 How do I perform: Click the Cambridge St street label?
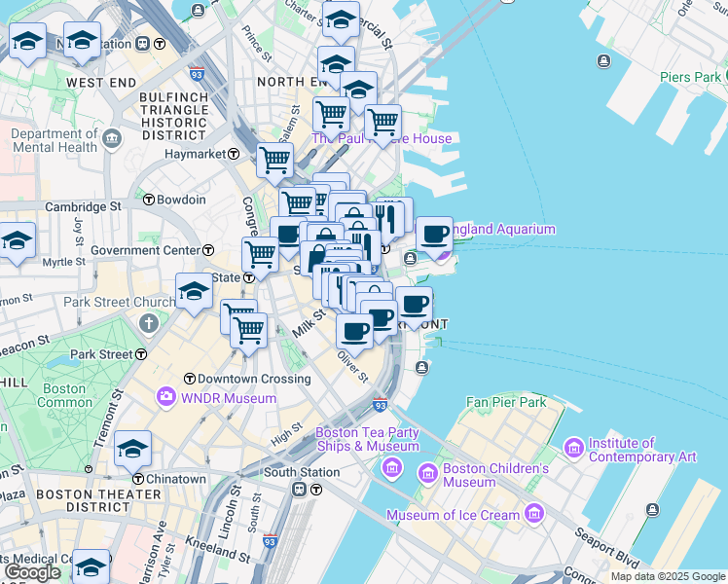(x=83, y=206)
